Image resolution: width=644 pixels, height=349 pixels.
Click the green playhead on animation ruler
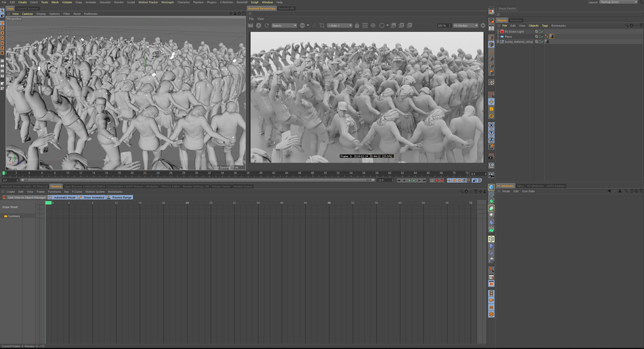3,173
